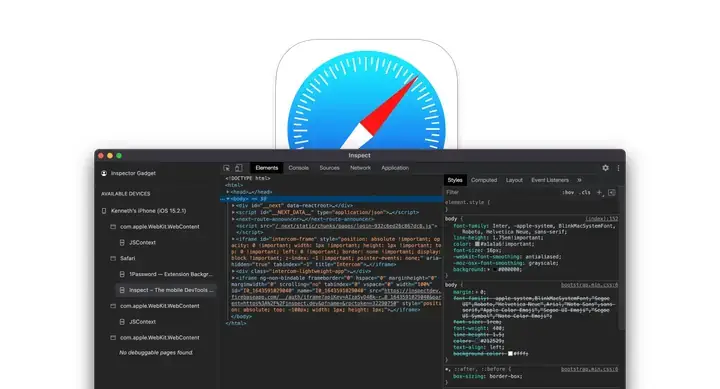This screenshot has height=389, width=720.
Task: Open the inspectdev.firebaseapp.com iframe src link
Action: point(336,297)
